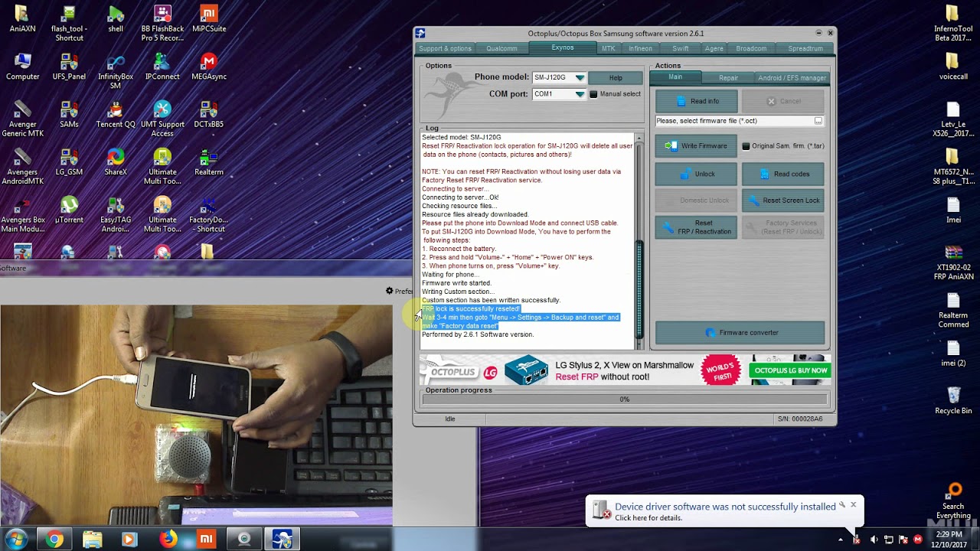Image resolution: width=980 pixels, height=551 pixels.
Task: Switch to the Support & options tab
Action: 445,48
